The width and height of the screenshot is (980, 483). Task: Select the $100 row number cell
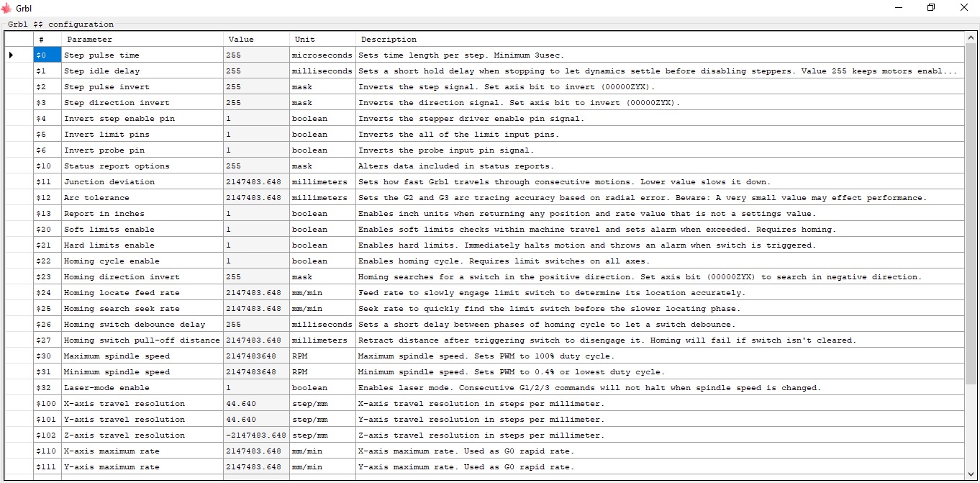[47, 404]
